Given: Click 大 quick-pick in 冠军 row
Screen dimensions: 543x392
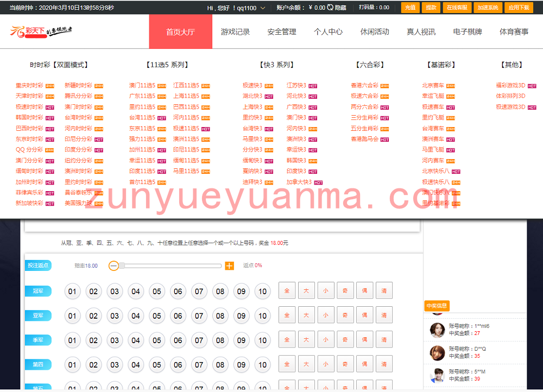Looking at the screenshot, I should tap(306, 290).
